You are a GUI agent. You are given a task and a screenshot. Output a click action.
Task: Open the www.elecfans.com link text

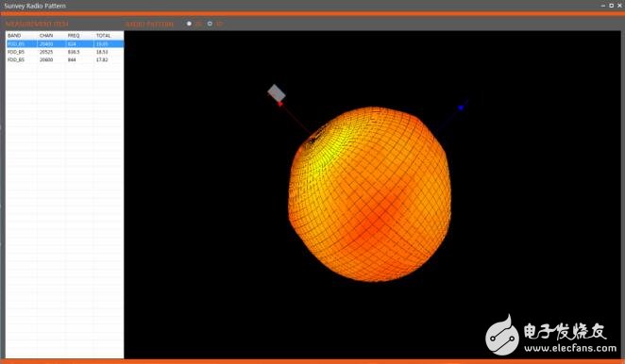click(570, 348)
